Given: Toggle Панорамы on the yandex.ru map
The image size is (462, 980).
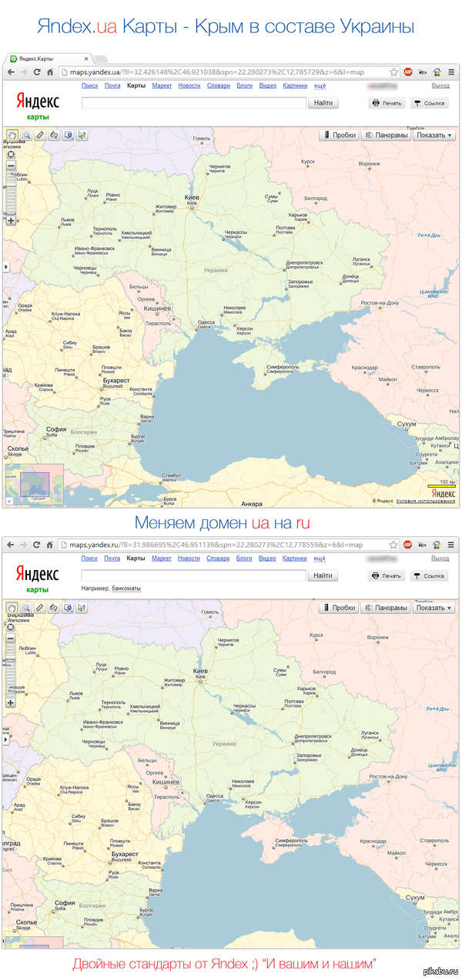Looking at the screenshot, I should point(386,608).
